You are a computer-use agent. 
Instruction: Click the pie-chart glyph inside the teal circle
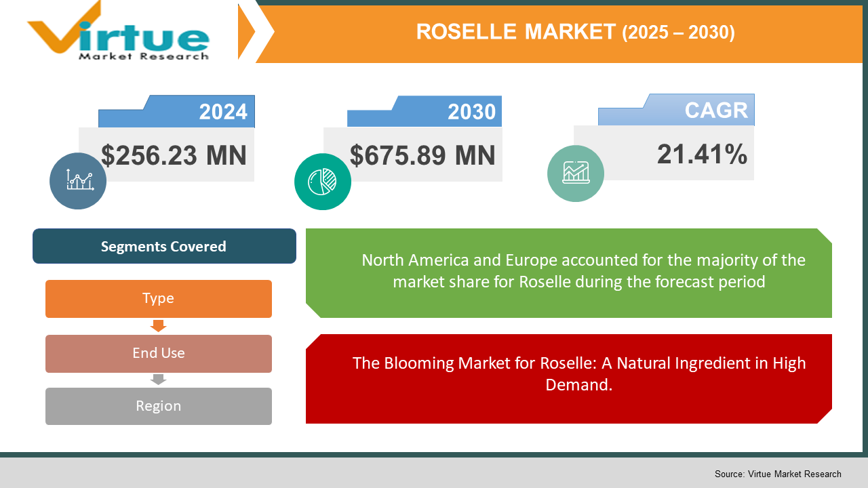coord(323,181)
